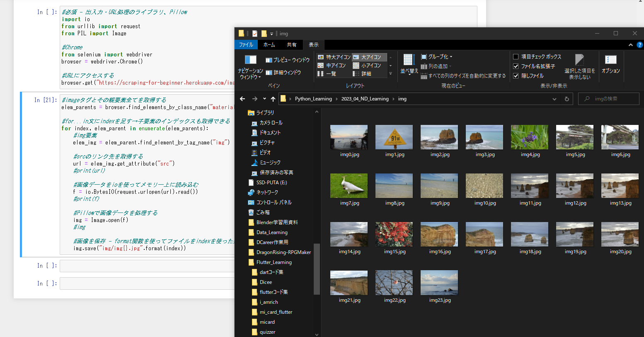The height and width of the screenshot is (337, 644).
Task: Toggle the 詳細ウィンドウ pane
Action: 283,73
